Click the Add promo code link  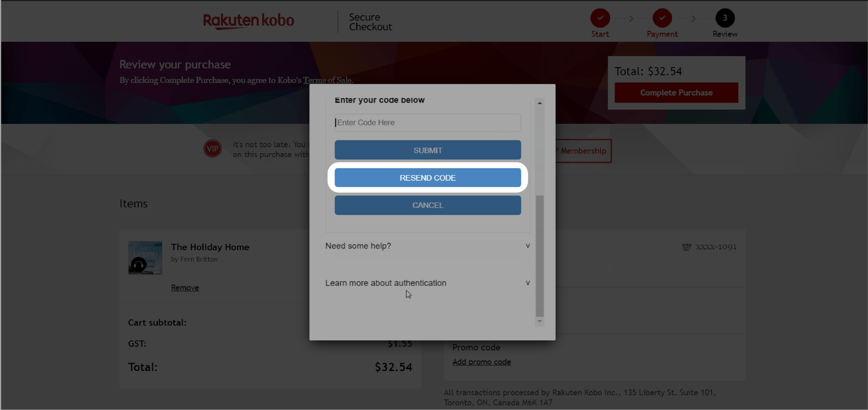point(481,361)
